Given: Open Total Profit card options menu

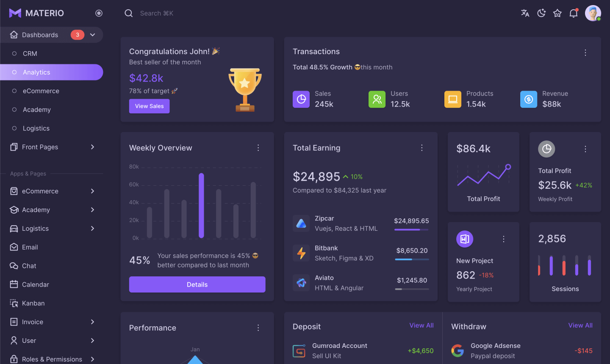Looking at the screenshot, I should pos(585,149).
